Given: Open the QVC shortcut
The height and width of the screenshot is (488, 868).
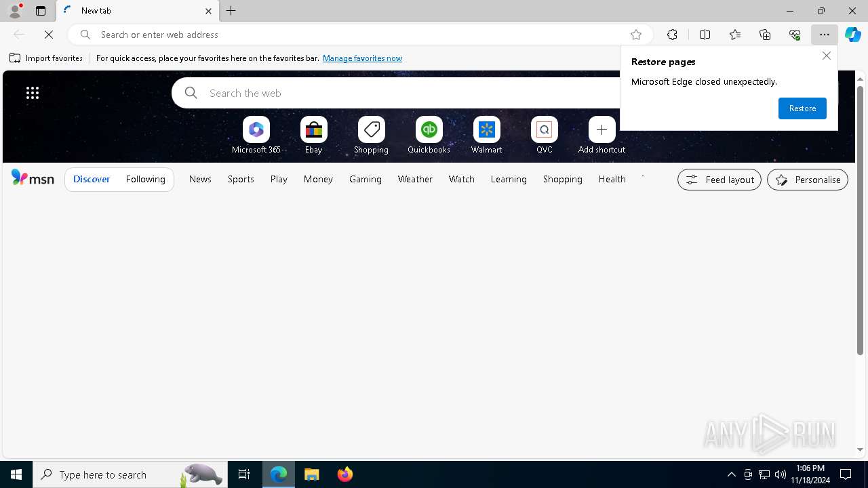Looking at the screenshot, I should tap(545, 136).
